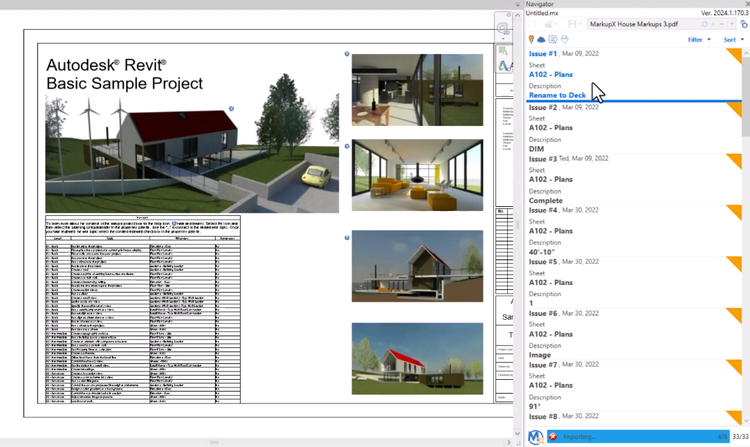The image size is (750, 447).
Task: Open dropdown arrow next to open folder icon
Action: click(557, 24)
